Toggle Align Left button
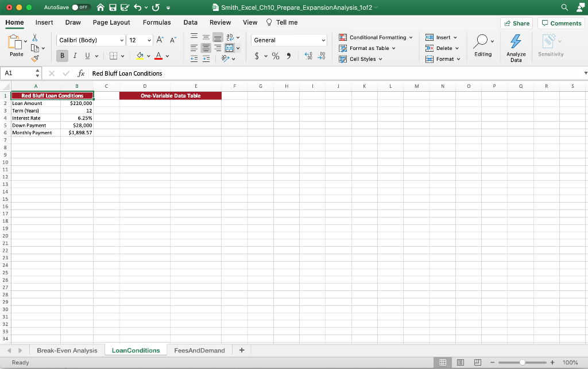Image resolution: width=588 pixels, height=369 pixels. pos(194,48)
